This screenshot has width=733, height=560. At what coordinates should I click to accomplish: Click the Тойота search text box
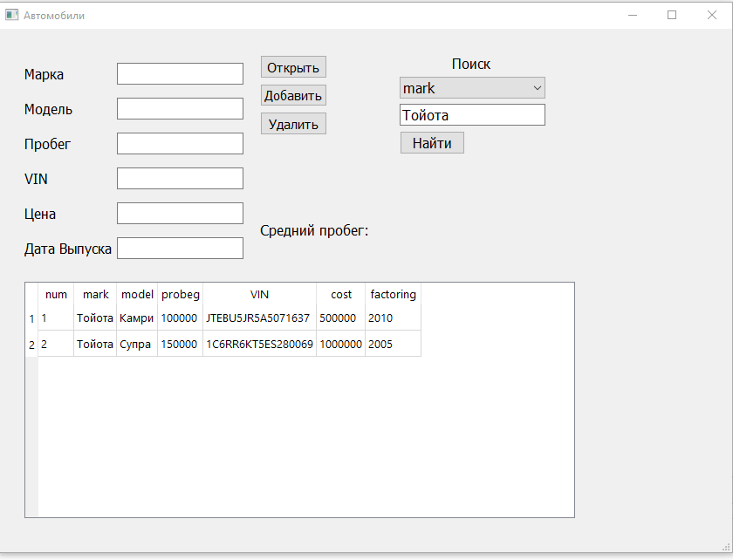[x=471, y=114]
